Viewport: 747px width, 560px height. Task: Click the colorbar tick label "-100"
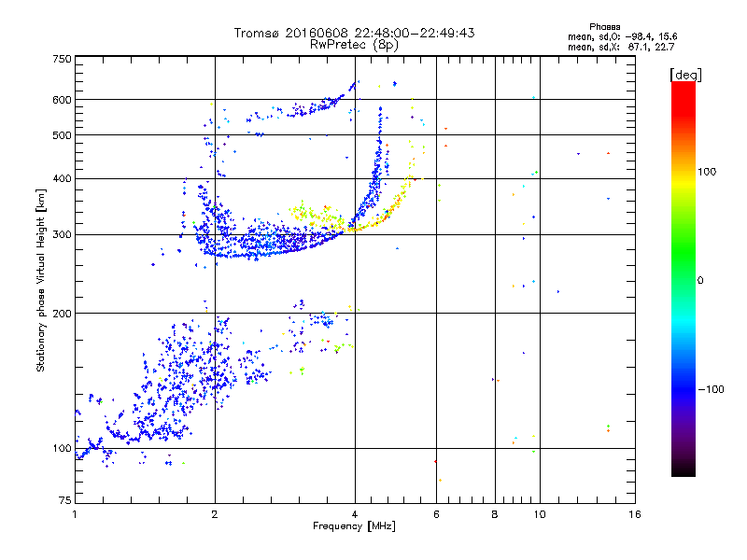[x=711, y=389]
